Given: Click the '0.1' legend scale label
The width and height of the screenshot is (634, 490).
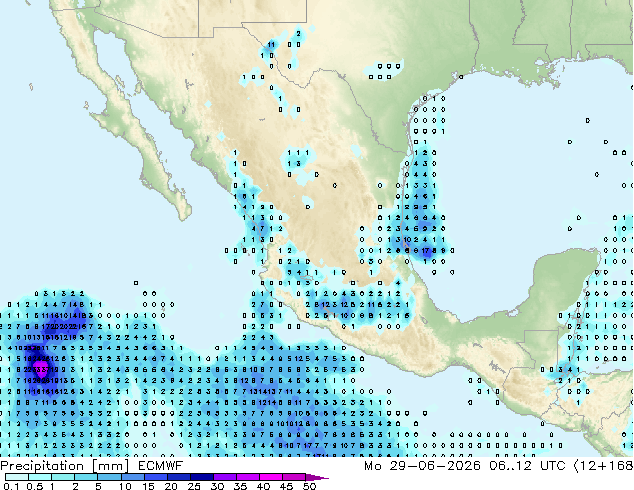Looking at the screenshot, I should click(11, 486).
